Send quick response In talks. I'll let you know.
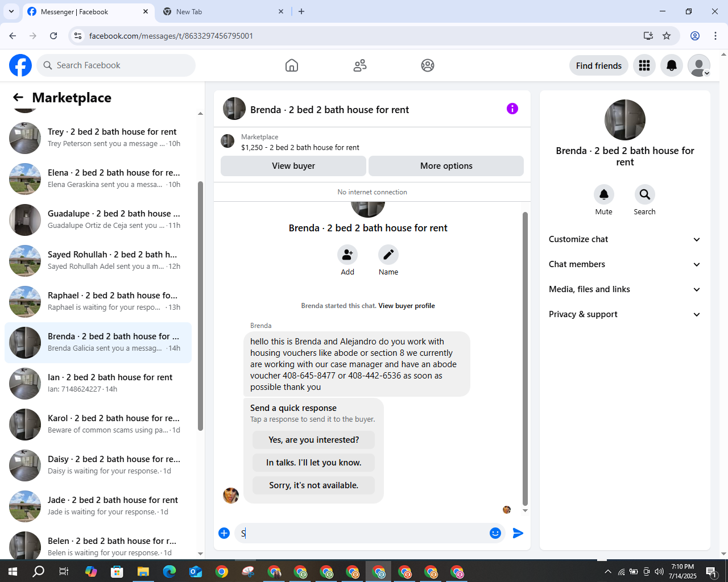The width and height of the screenshot is (728, 582). pyautogui.click(x=313, y=463)
